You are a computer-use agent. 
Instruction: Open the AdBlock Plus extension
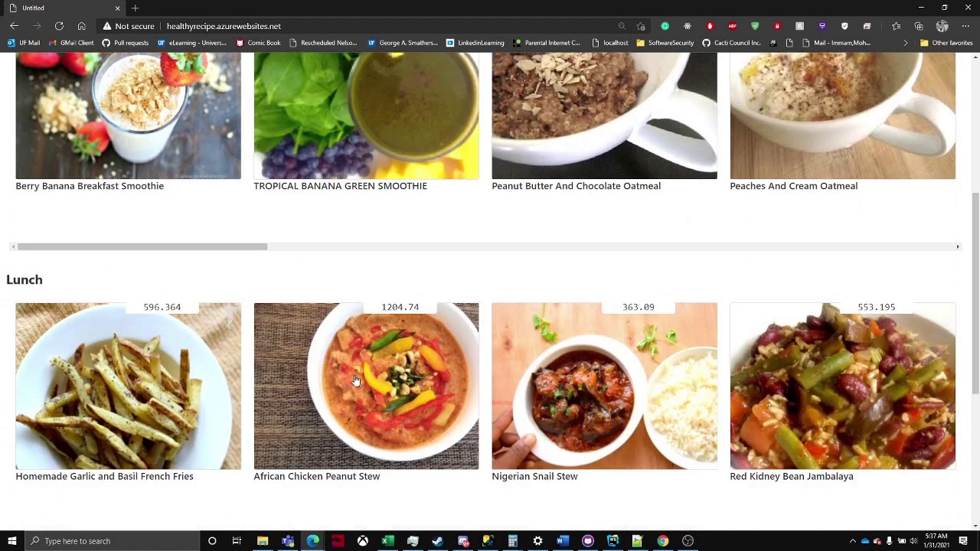(732, 26)
